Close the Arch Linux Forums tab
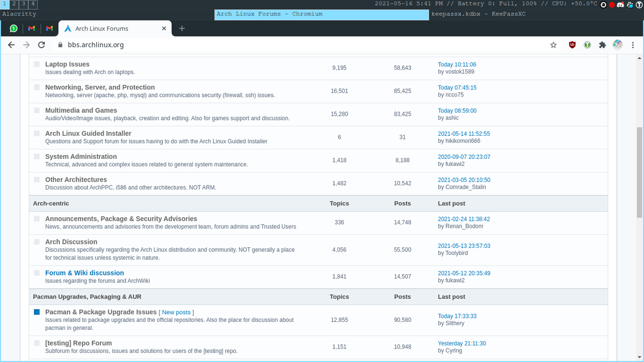This screenshot has height=362, width=644. click(164, 29)
